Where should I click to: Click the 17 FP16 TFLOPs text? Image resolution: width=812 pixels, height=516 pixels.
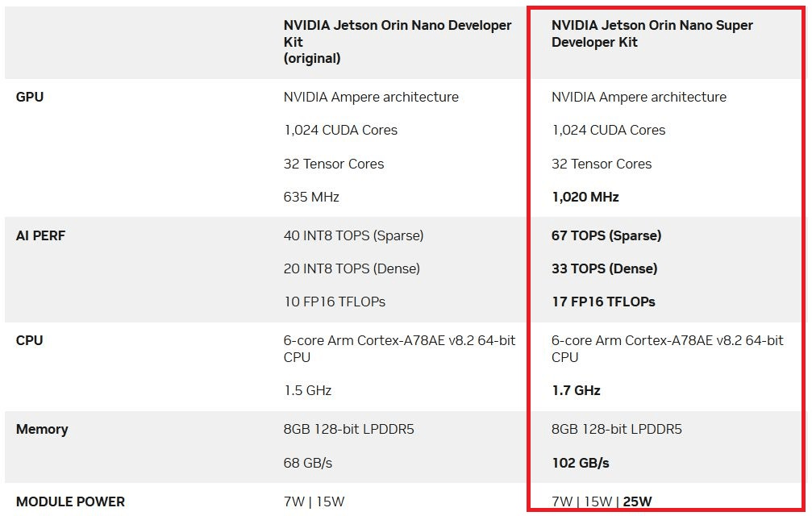tap(603, 302)
